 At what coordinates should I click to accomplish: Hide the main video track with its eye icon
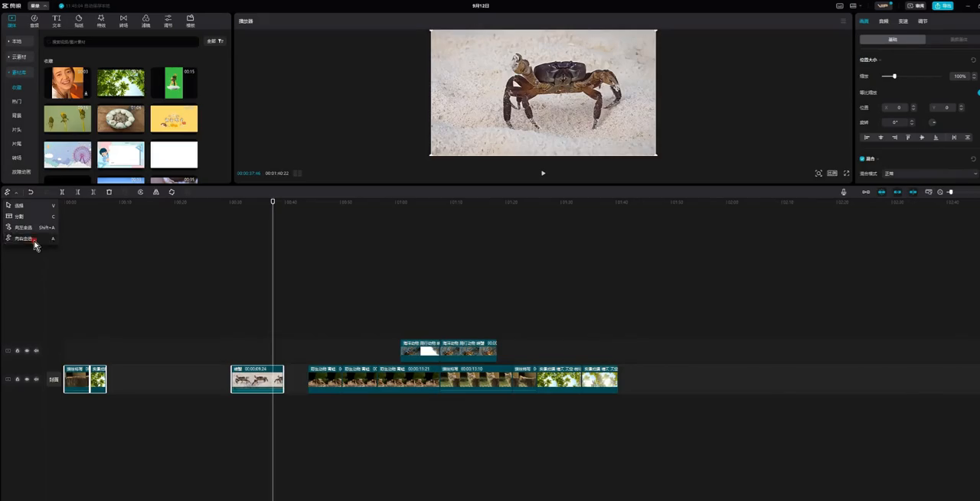pyautogui.click(x=27, y=379)
